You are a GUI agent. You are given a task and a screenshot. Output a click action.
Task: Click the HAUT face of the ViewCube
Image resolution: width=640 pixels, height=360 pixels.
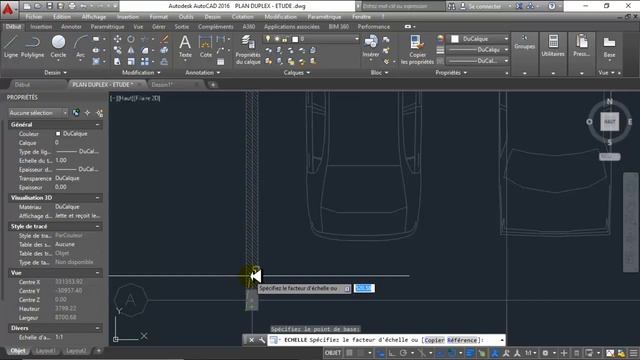point(609,122)
